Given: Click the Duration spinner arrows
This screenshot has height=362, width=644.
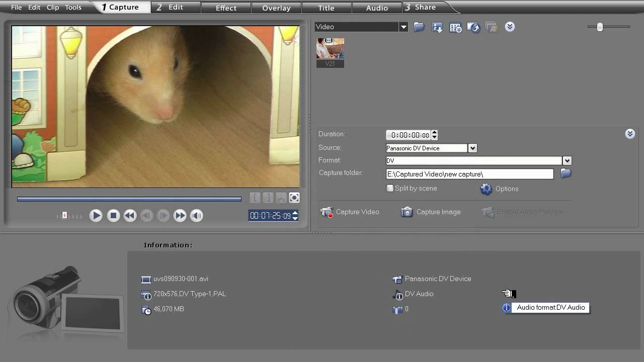Looking at the screenshot, I should [435, 135].
